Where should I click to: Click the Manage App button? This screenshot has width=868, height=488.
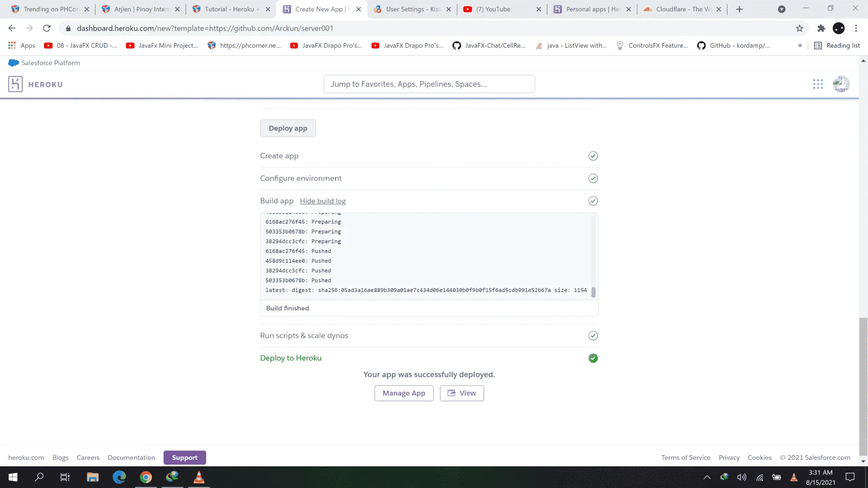[404, 393]
